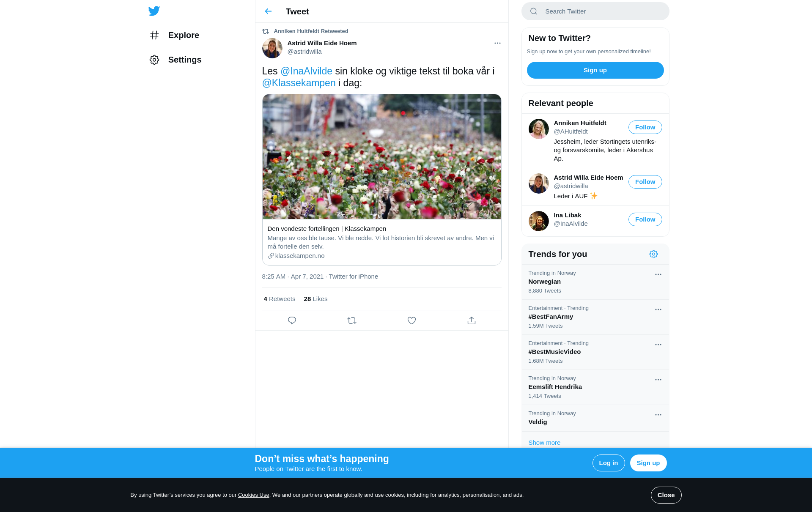Viewport: 812px width, 512px height.
Task: Open the @Klassekampen mention link
Action: (x=299, y=83)
